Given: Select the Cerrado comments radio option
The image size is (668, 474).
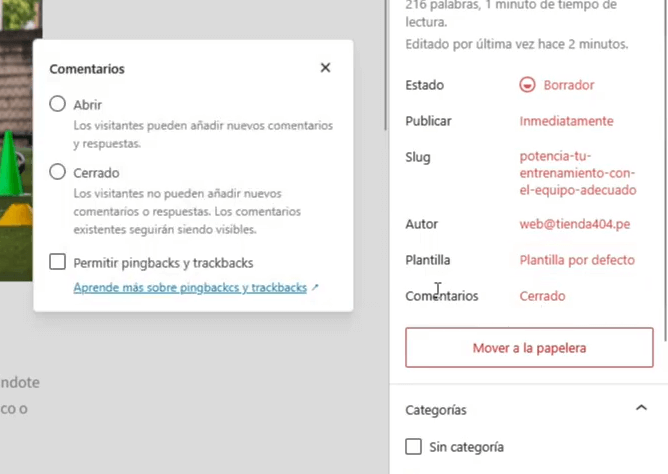Looking at the screenshot, I should coord(58,172).
